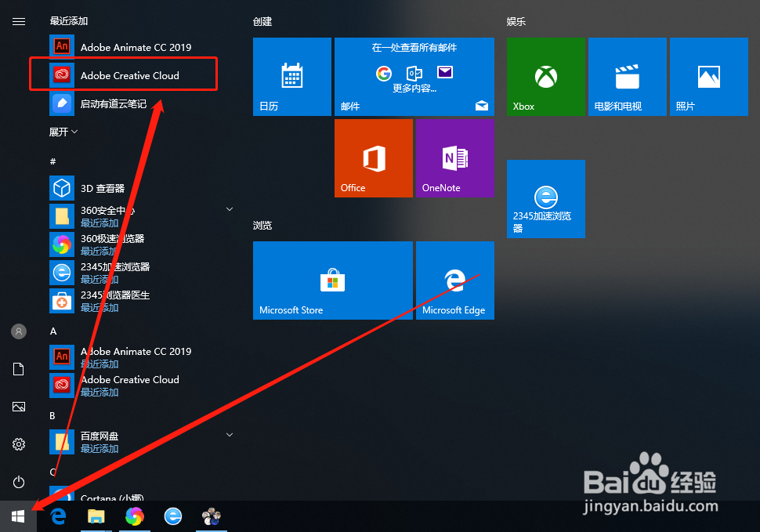Open the 2345加速浏览器 tile
The width and height of the screenshot is (760, 532).
pos(546,199)
